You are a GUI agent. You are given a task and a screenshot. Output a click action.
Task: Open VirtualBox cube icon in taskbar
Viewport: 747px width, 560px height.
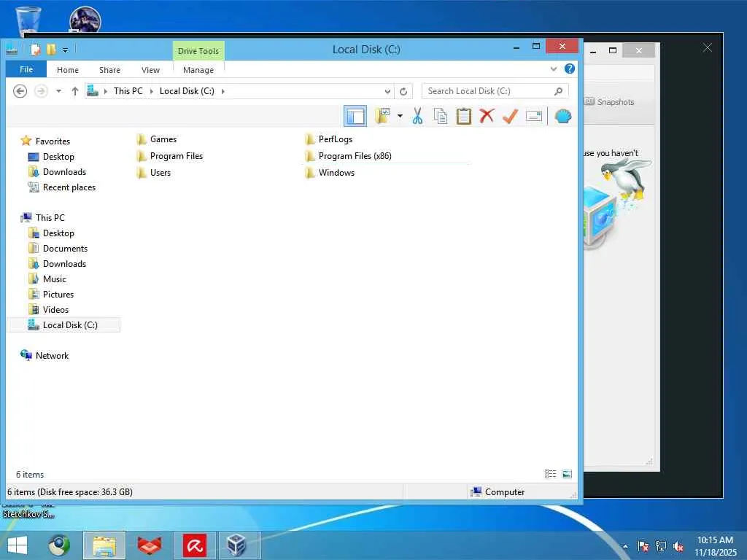[x=236, y=545]
